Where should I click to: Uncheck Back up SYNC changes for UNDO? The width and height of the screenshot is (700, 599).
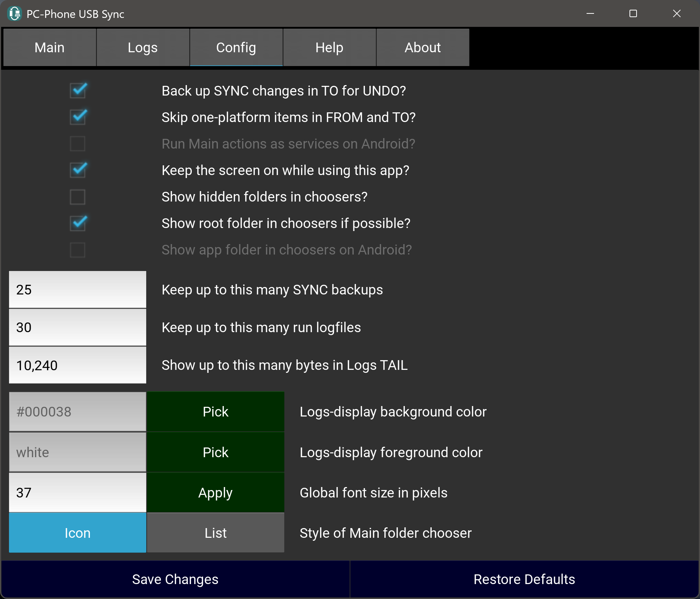pos(78,91)
